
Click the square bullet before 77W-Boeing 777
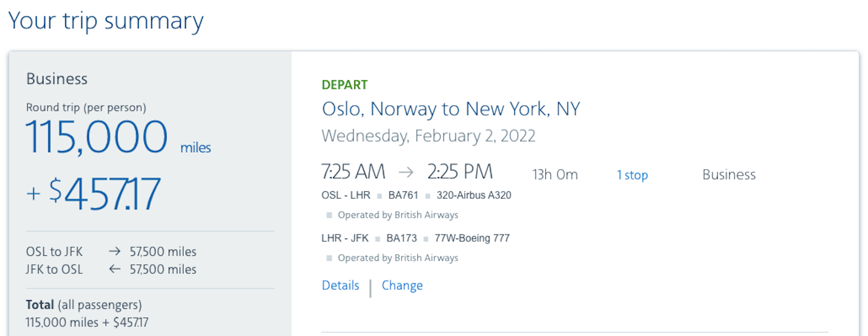tap(426, 239)
